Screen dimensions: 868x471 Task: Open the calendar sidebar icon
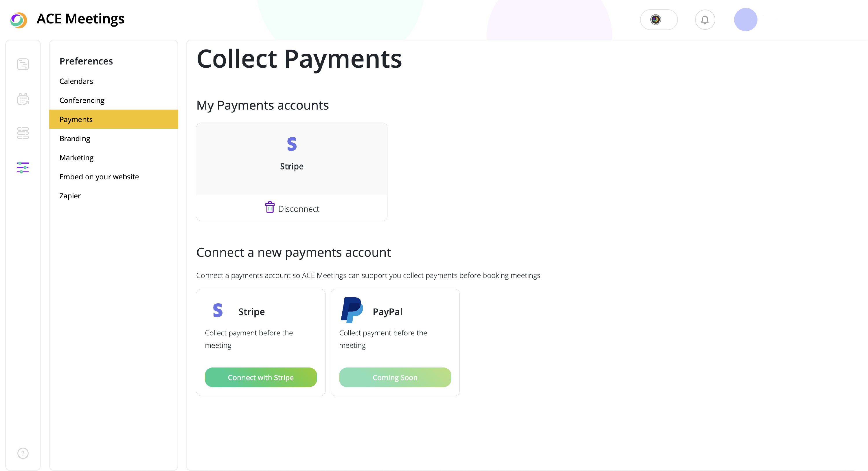coord(23,99)
